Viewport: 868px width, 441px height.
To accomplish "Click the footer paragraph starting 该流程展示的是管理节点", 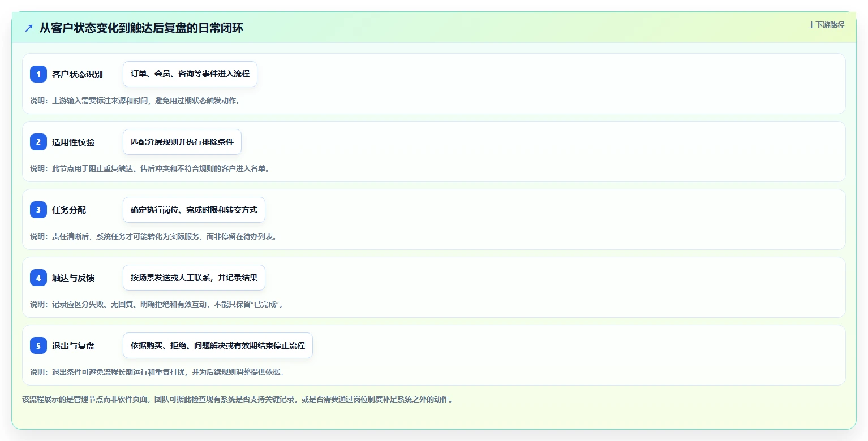I will 237,399.
